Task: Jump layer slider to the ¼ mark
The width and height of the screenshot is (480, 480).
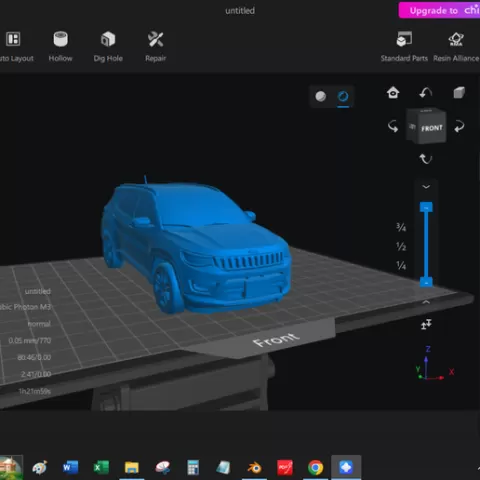Action: [401, 265]
